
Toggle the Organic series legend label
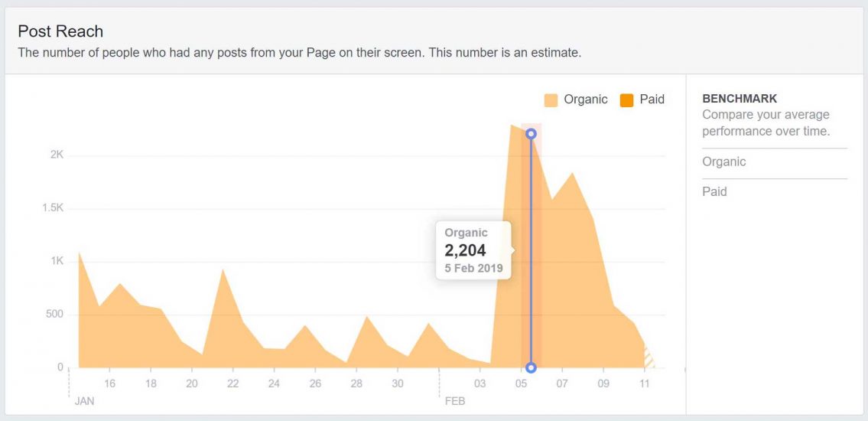click(x=585, y=100)
